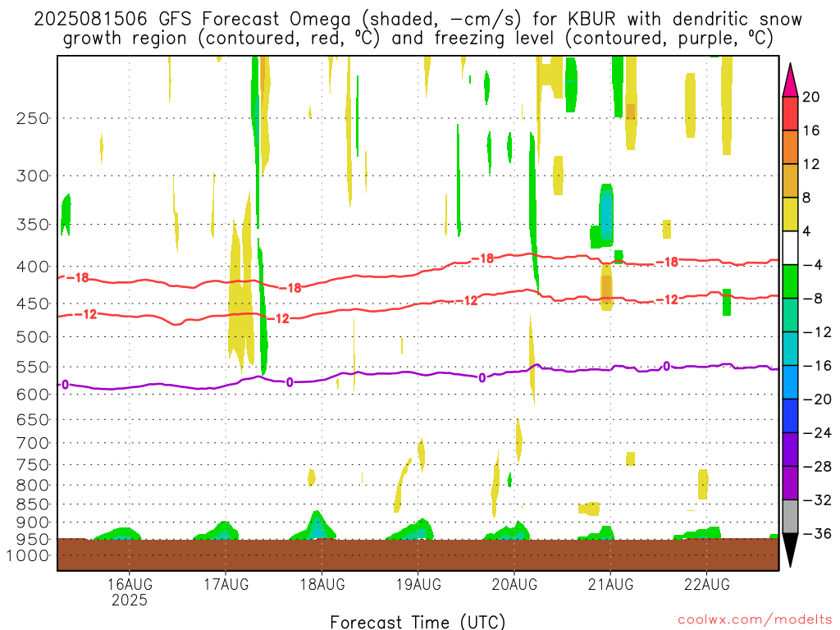Select the 700 pressure level label
The width and height of the screenshot is (840, 630).
[33, 443]
